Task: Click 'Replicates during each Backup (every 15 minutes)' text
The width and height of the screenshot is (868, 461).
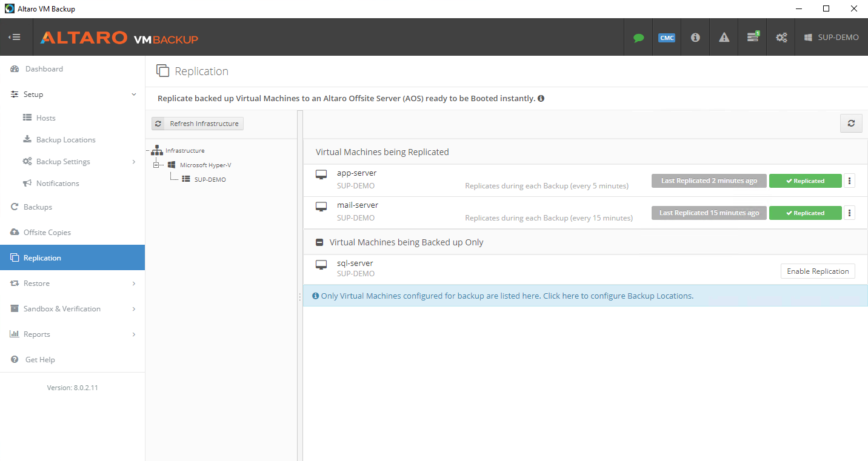Action: [549, 218]
